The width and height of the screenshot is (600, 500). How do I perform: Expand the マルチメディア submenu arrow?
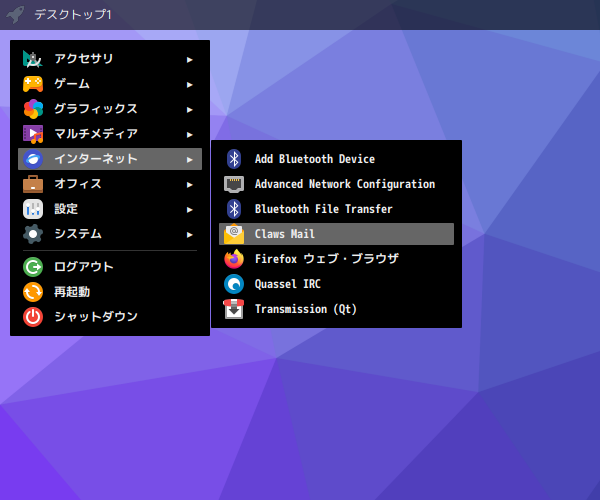click(x=189, y=135)
